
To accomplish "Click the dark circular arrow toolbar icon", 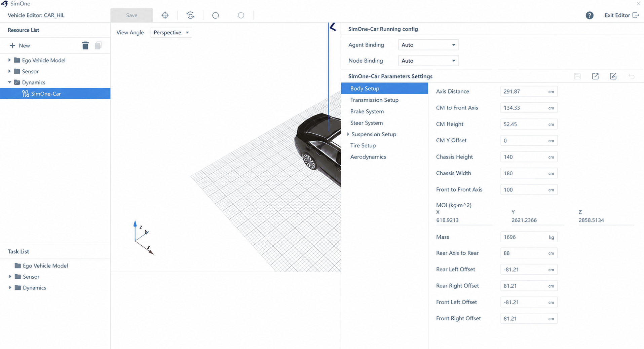I will 216,15.
